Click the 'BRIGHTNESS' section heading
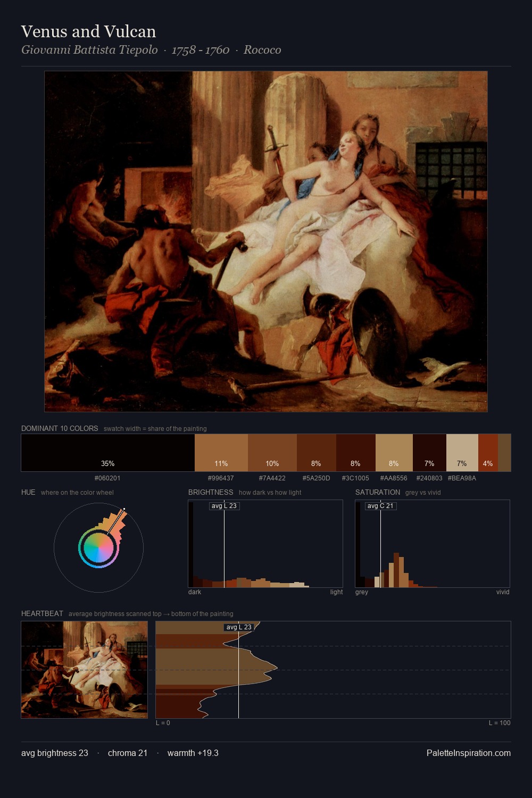532x798 pixels. pyautogui.click(x=211, y=492)
